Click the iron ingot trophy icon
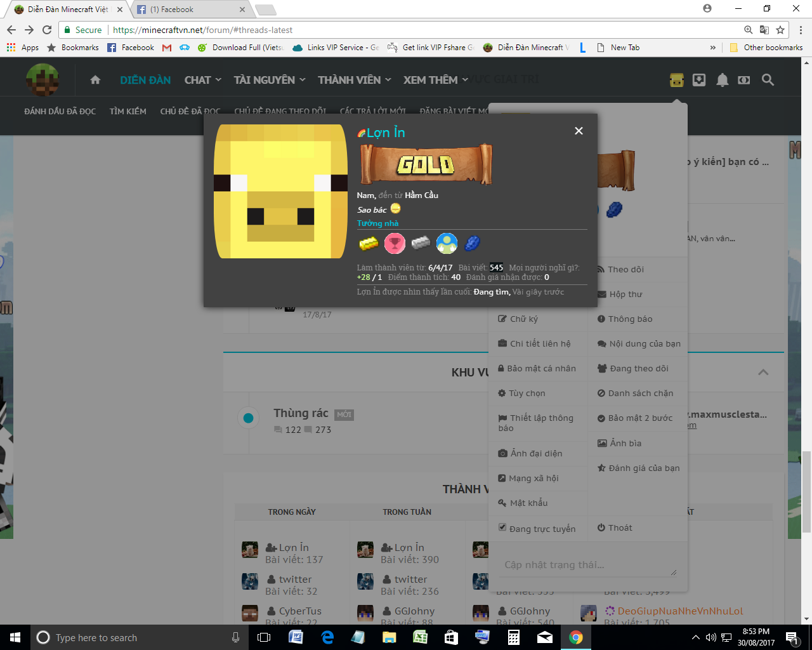812x650 pixels. click(420, 243)
